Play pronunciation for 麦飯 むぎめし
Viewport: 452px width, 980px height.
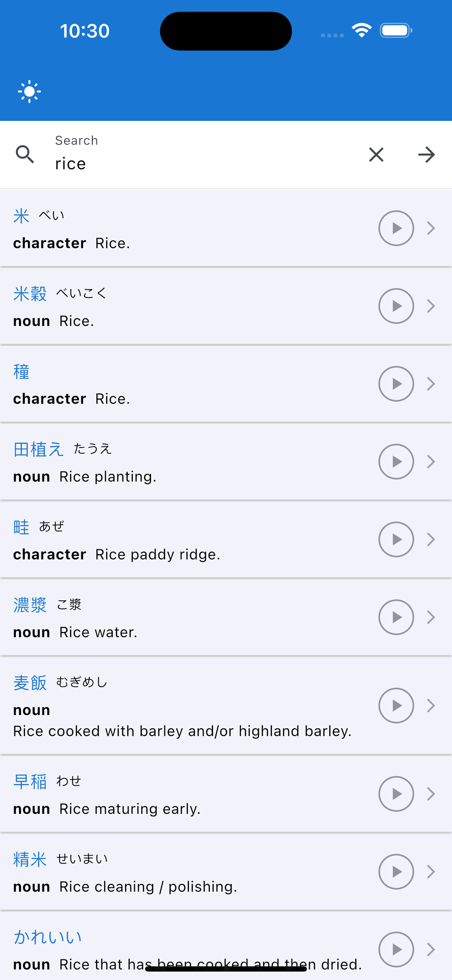coord(396,705)
